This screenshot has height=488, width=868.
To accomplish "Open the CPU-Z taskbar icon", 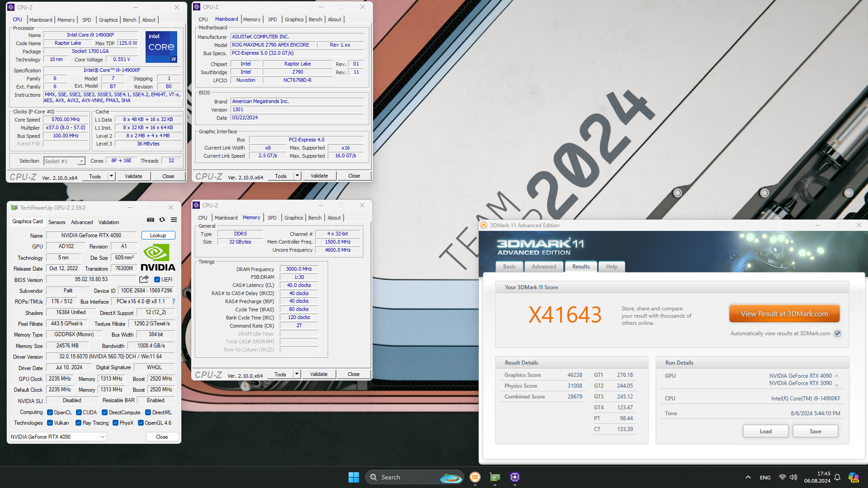I will (515, 477).
